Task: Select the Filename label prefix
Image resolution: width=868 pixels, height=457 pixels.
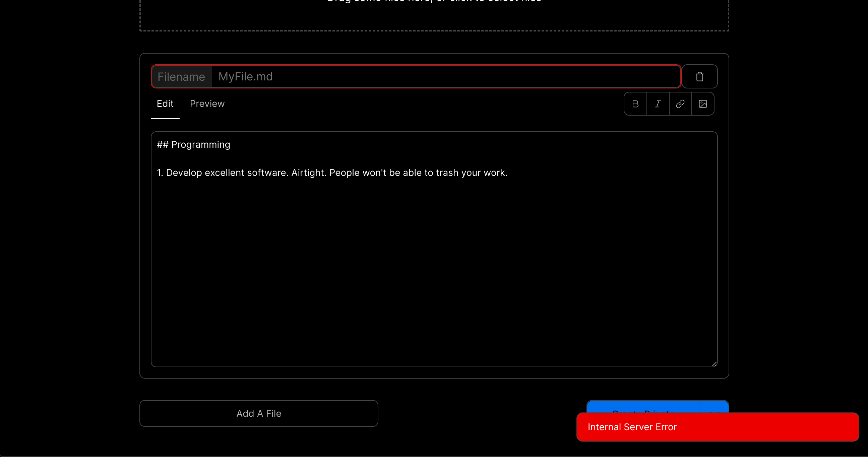Action: 181,76
